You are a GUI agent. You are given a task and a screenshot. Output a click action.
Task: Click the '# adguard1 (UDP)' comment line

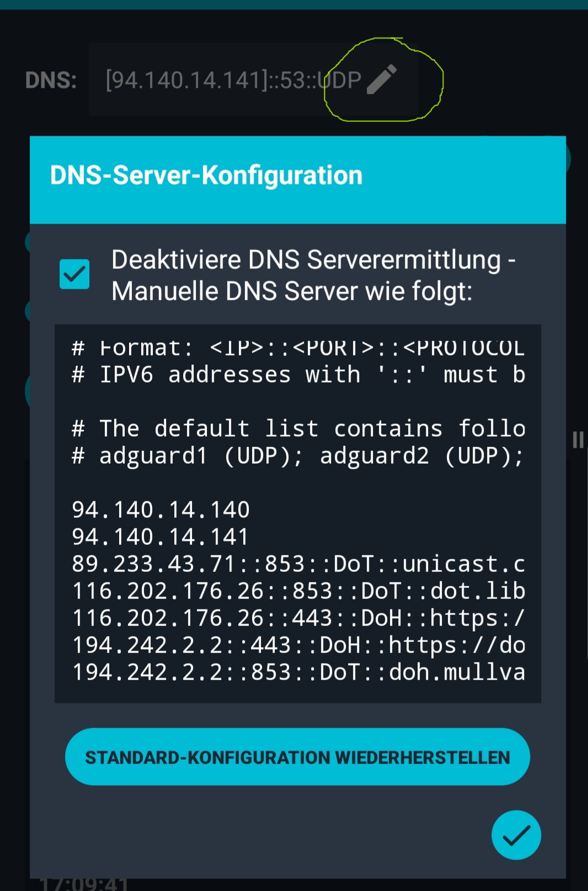(298, 456)
